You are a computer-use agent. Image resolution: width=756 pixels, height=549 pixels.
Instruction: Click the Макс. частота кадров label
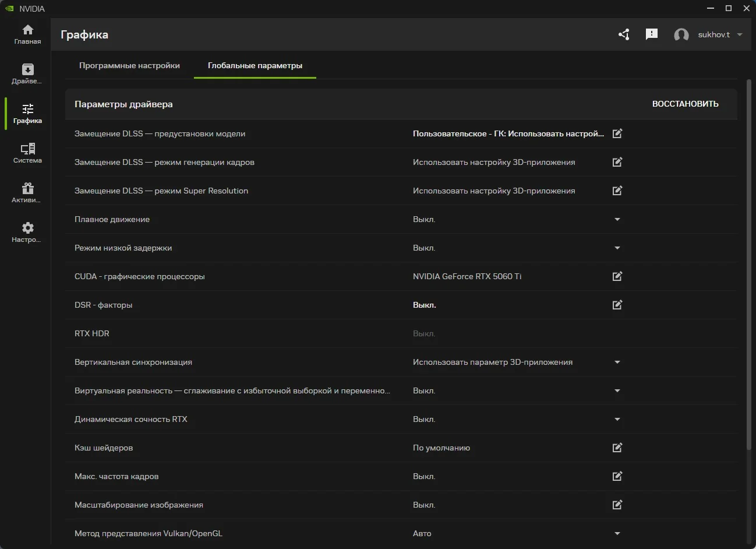tap(116, 476)
